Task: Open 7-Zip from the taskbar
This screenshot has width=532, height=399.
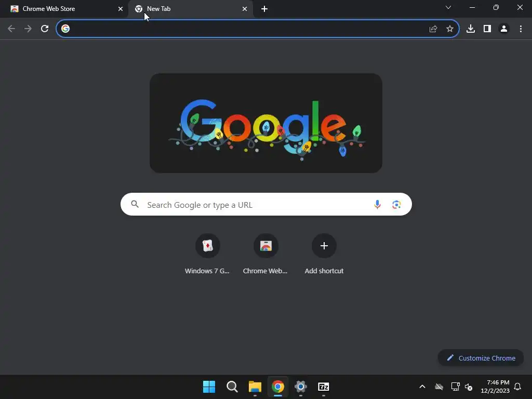Action: [324, 387]
